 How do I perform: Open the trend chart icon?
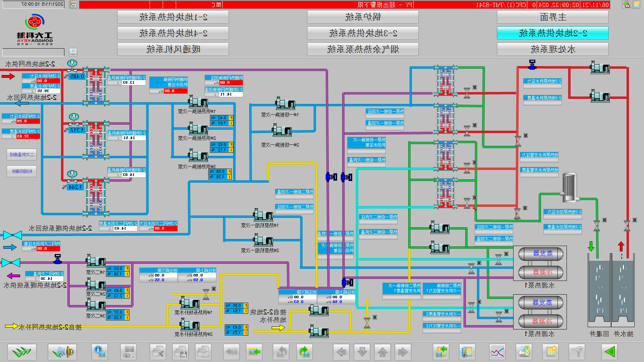tap(497, 352)
